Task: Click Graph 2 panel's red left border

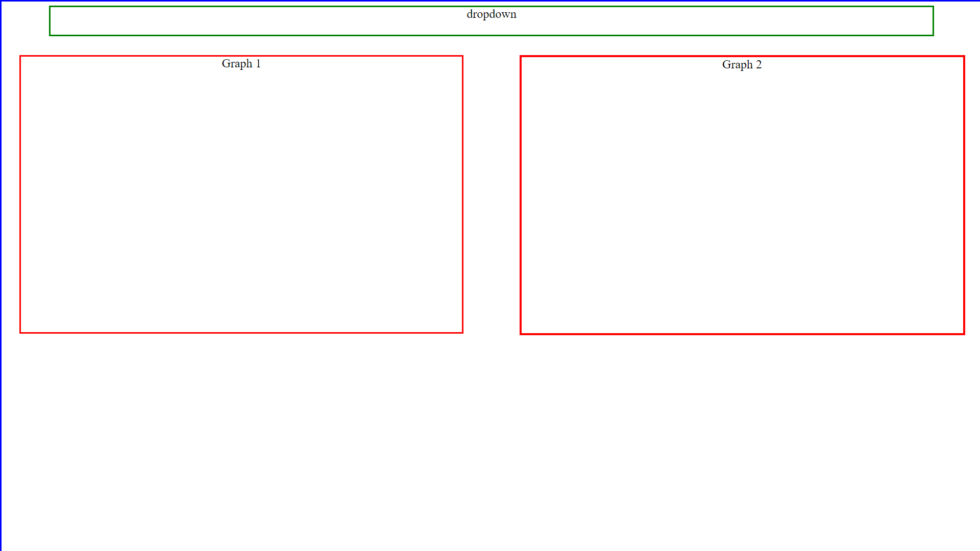Action: (521, 194)
